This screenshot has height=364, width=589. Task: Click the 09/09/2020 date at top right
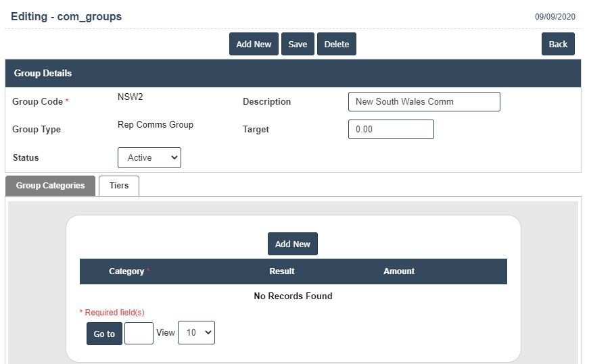pyautogui.click(x=555, y=17)
